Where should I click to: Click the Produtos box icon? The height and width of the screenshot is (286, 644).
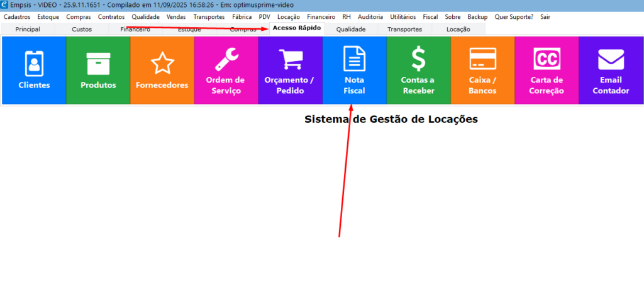pyautogui.click(x=98, y=63)
